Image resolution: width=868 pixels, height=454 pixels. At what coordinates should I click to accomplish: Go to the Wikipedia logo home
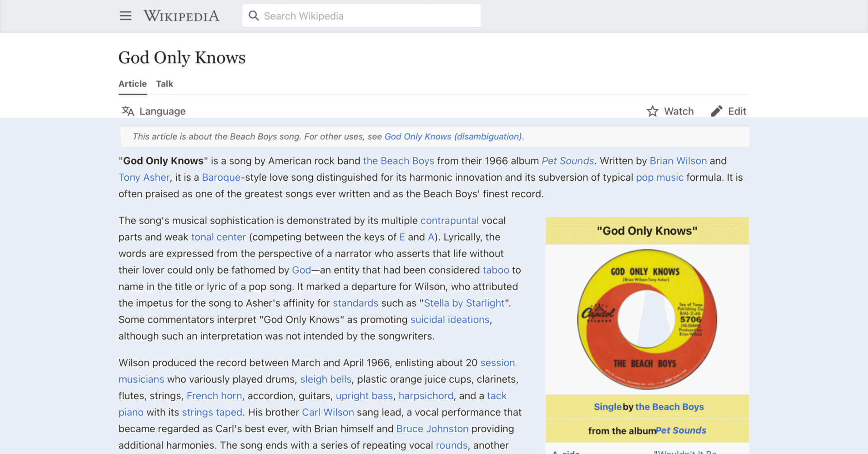(181, 16)
